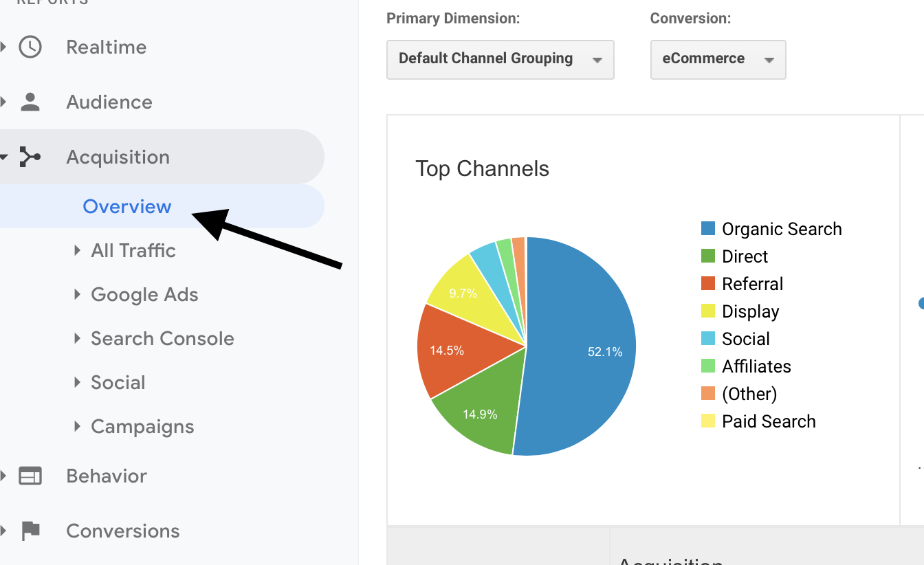Click the Conversions flag icon
The image size is (924, 565).
pos(30,531)
